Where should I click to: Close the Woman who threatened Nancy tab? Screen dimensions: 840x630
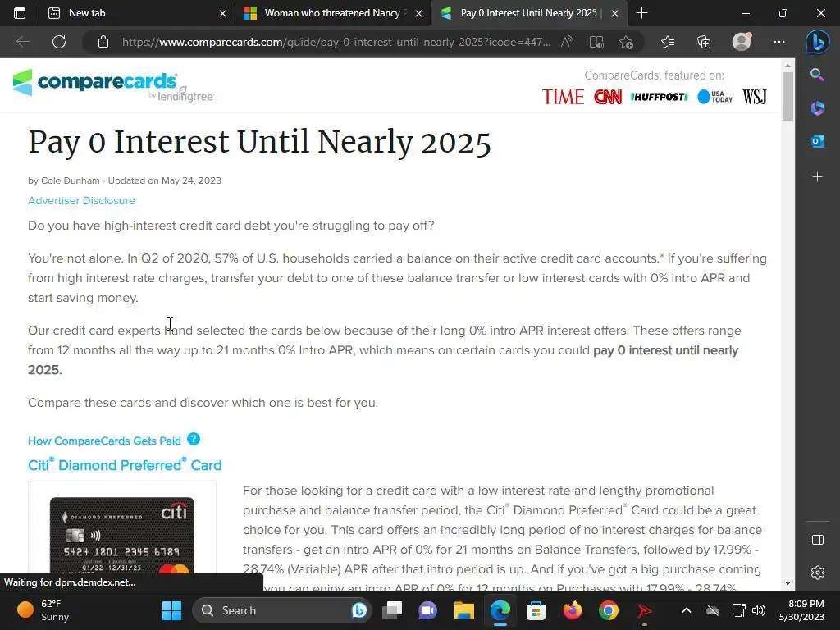[x=418, y=13]
